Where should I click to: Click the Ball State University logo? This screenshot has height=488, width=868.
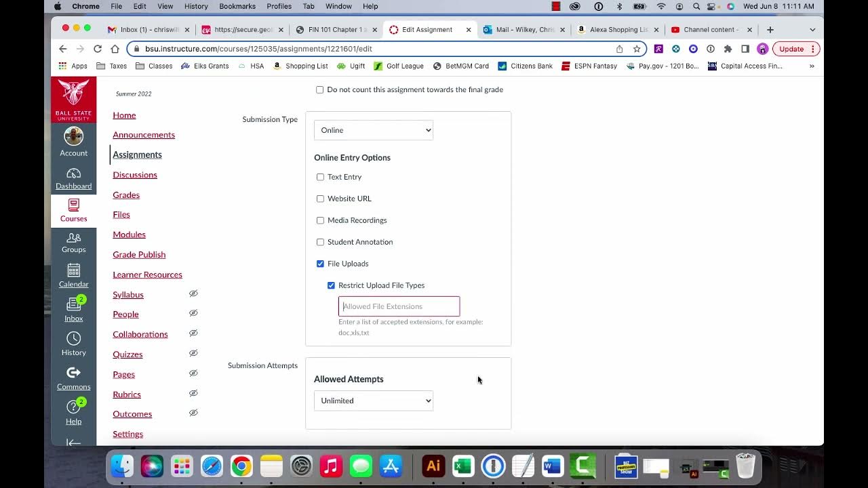tap(73, 100)
